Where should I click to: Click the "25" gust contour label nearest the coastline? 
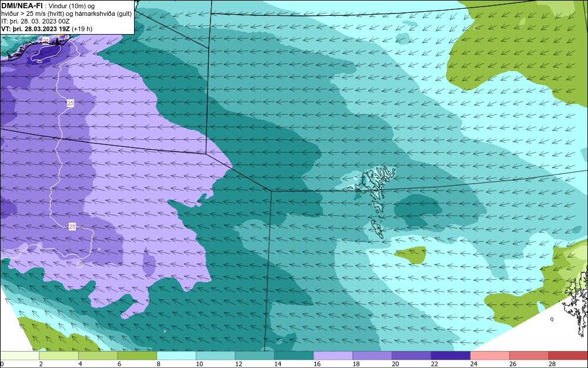click(46, 40)
